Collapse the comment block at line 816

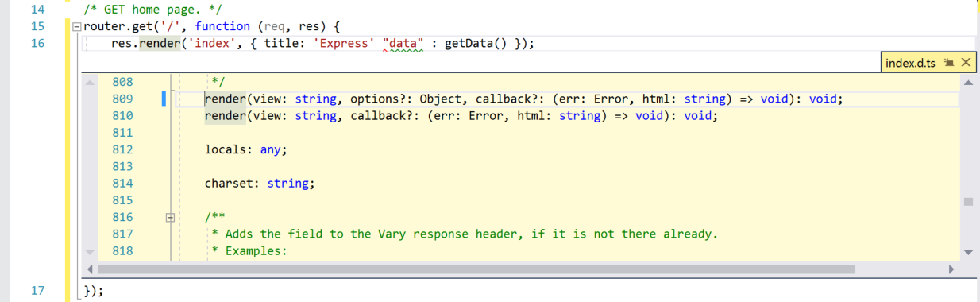170,217
